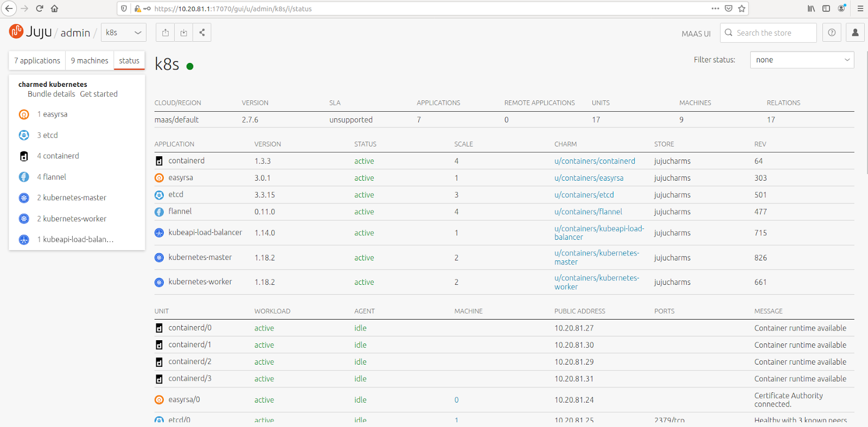The width and height of the screenshot is (868, 427).
Task: Click 'unsupported' SLA value
Action: tap(351, 120)
